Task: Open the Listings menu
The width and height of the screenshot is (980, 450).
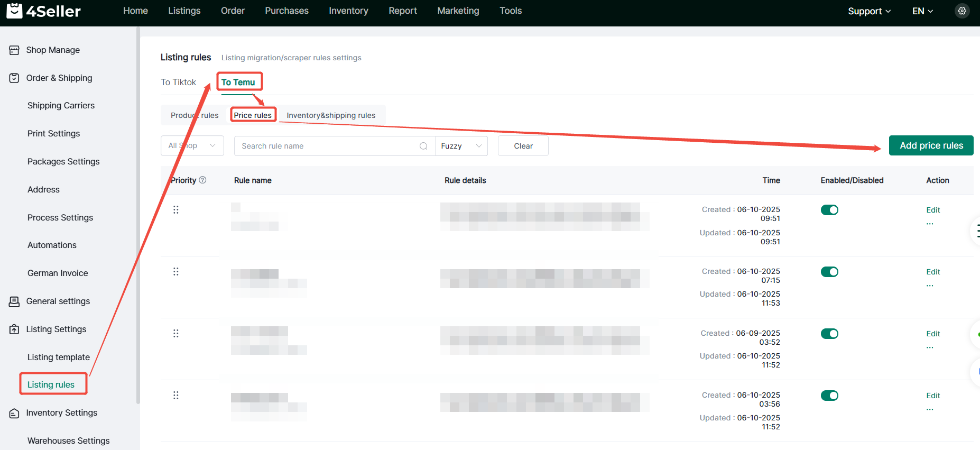Action: tap(184, 11)
